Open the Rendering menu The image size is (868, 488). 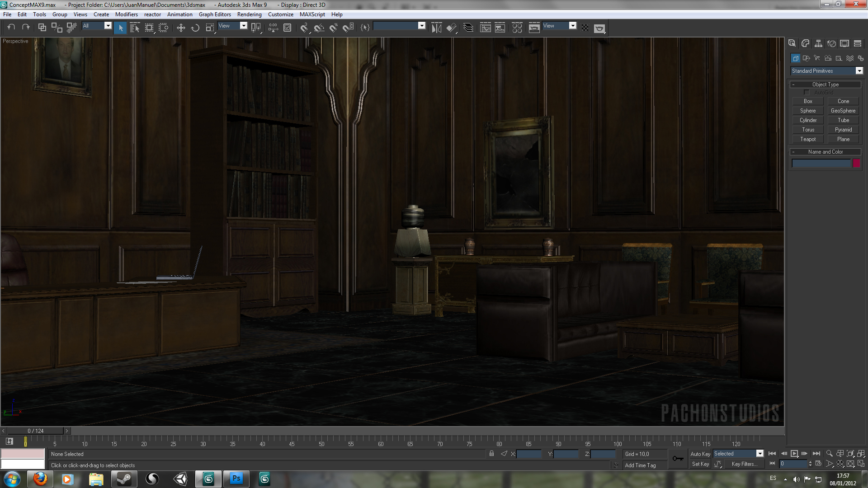[249, 14]
